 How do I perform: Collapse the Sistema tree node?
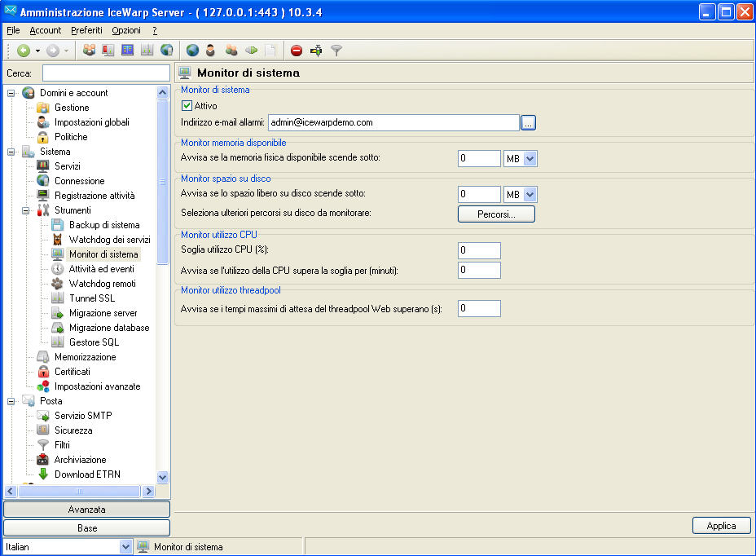11,152
